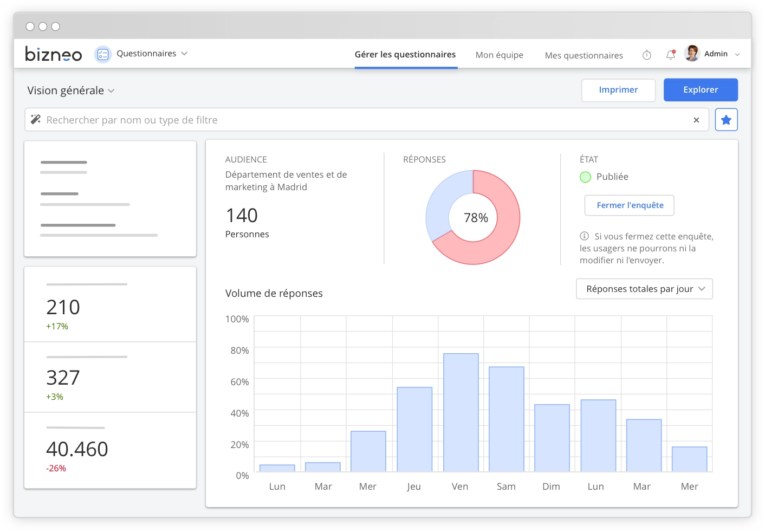This screenshot has width=765, height=532.
Task: Focus the Rechercher par nom search field
Action: (x=367, y=120)
